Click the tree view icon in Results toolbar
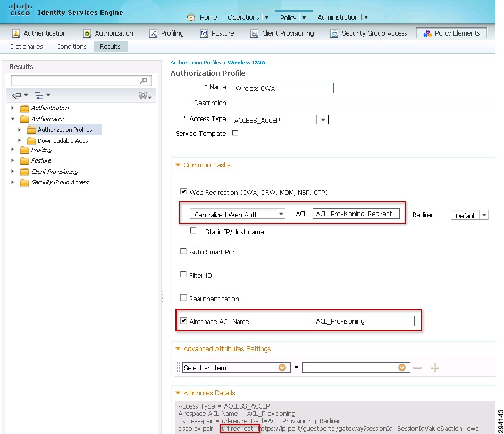 (x=39, y=95)
